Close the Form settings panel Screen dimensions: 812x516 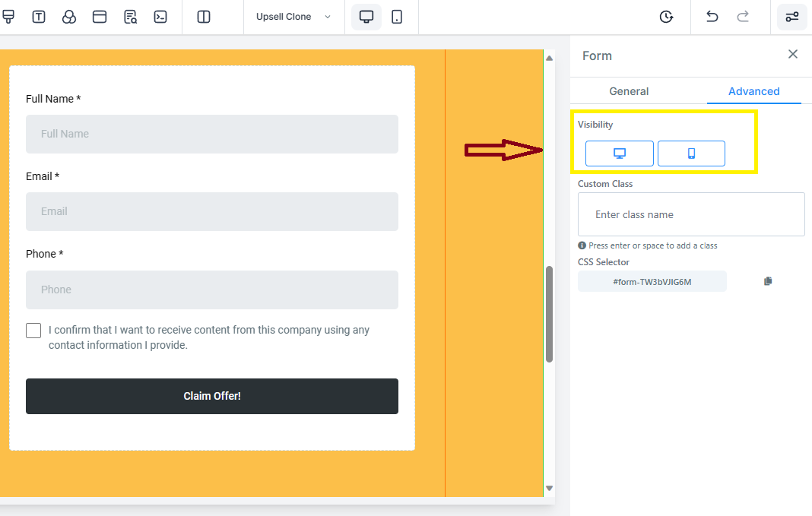point(793,54)
